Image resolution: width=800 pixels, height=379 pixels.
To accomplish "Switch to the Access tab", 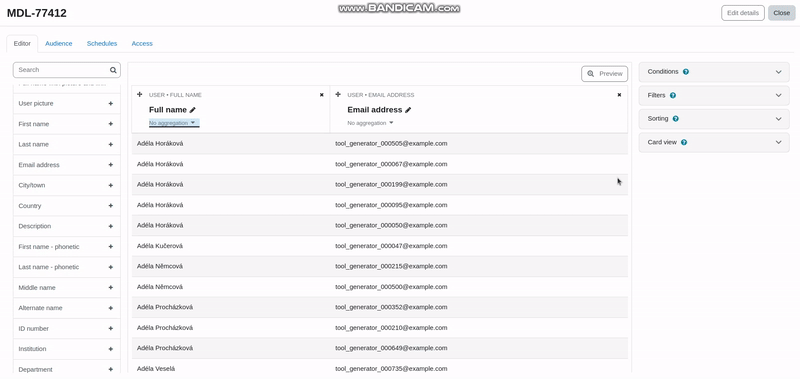I will [x=142, y=44].
